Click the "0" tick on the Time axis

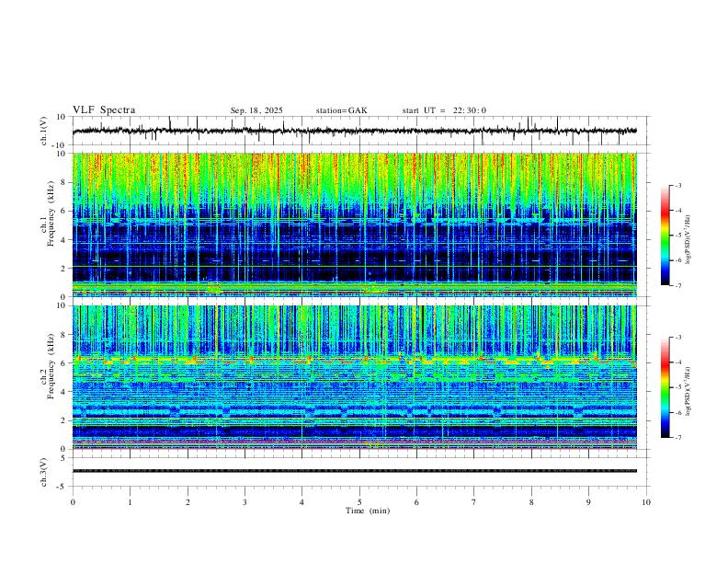(73, 502)
